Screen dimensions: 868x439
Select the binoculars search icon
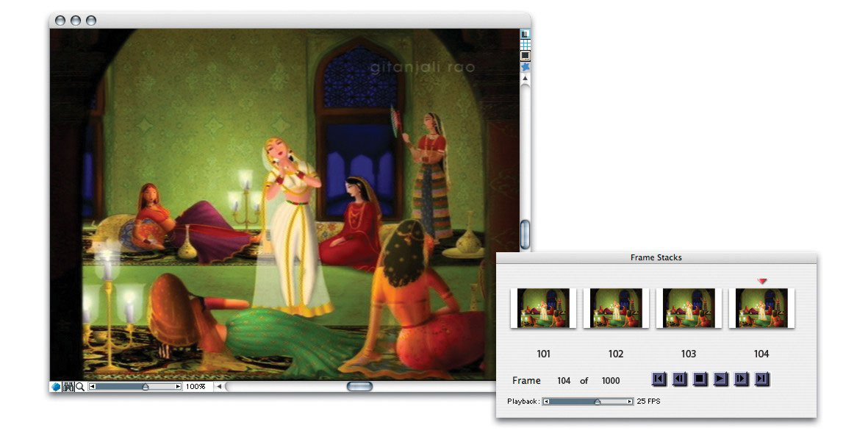[68, 385]
